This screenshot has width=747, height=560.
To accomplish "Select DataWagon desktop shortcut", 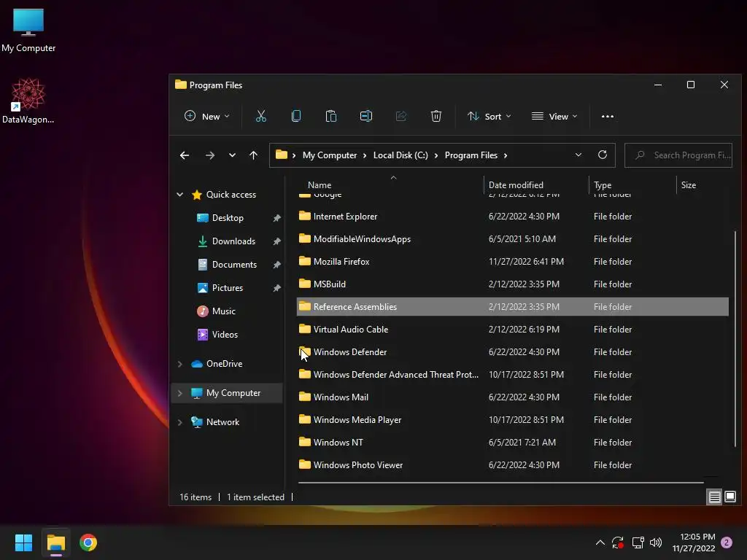I will point(28,101).
